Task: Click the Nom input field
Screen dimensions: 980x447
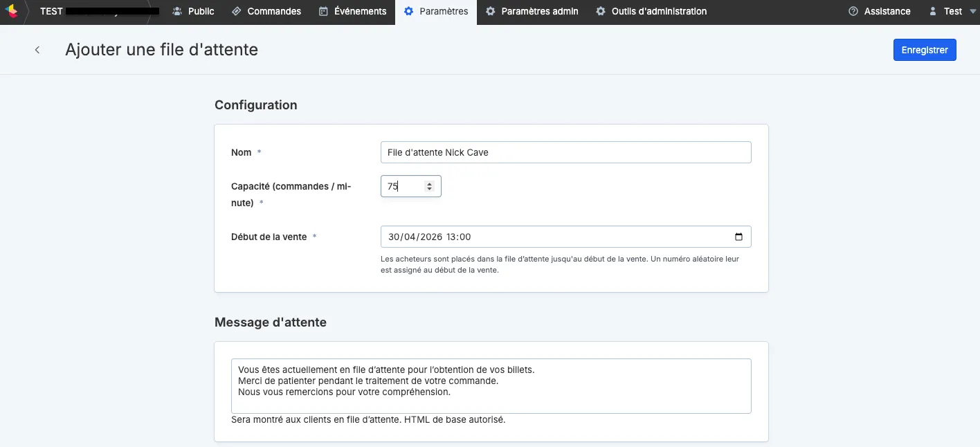Action: 565,152
